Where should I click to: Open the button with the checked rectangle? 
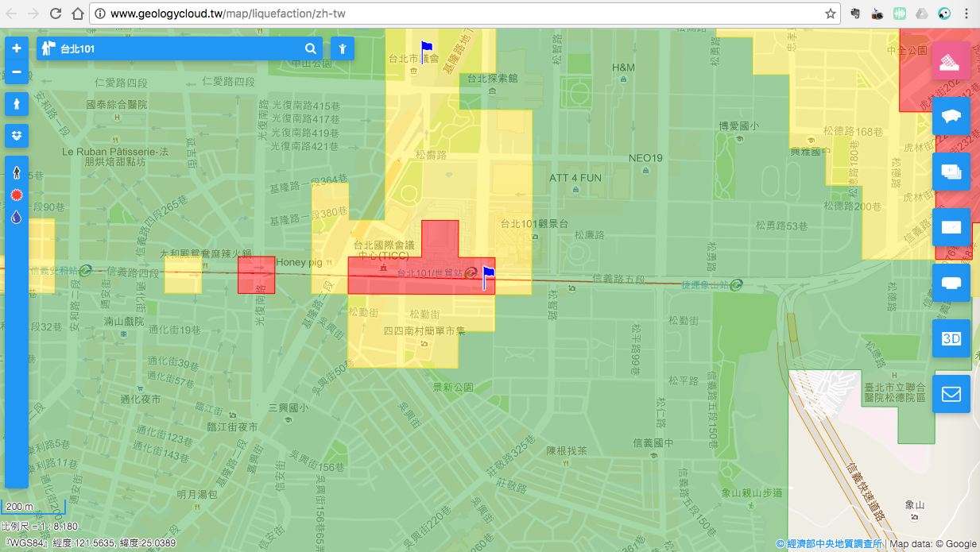951,227
